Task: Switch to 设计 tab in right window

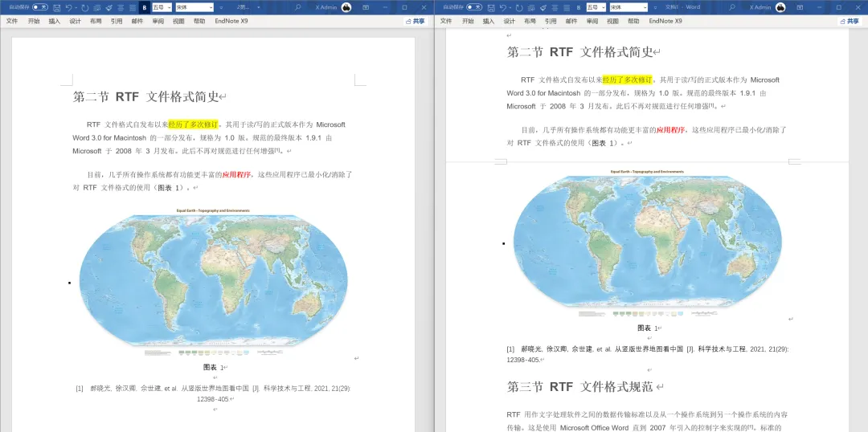Action: pyautogui.click(x=510, y=21)
